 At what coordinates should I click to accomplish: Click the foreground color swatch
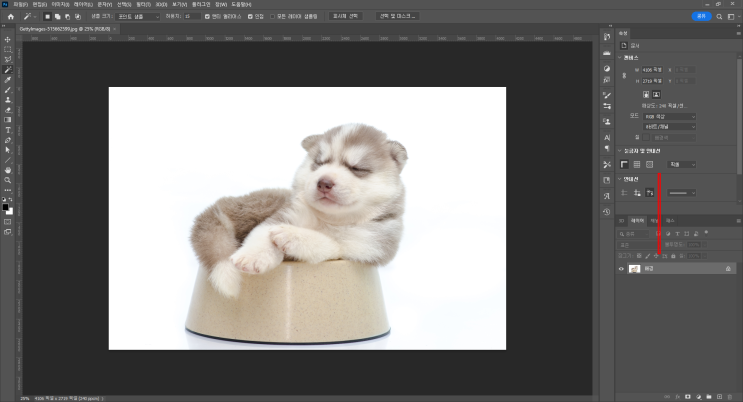click(6, 207)
